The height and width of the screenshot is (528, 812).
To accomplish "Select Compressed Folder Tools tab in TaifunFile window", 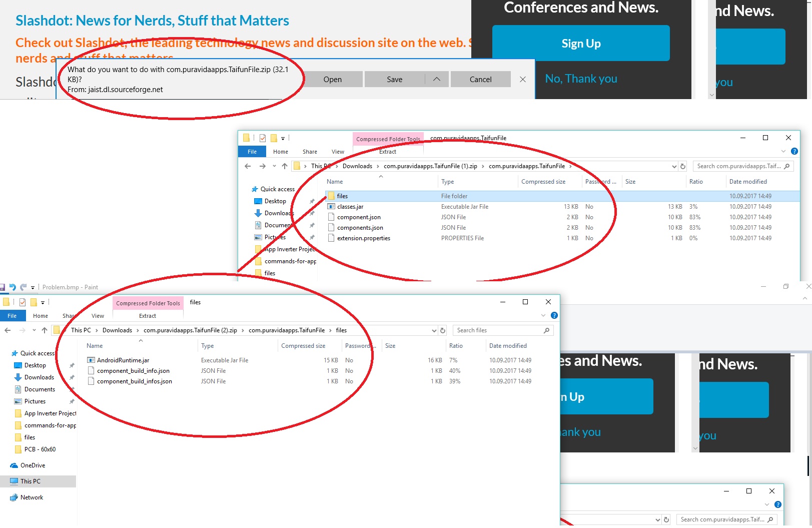I will pos(388,139).
